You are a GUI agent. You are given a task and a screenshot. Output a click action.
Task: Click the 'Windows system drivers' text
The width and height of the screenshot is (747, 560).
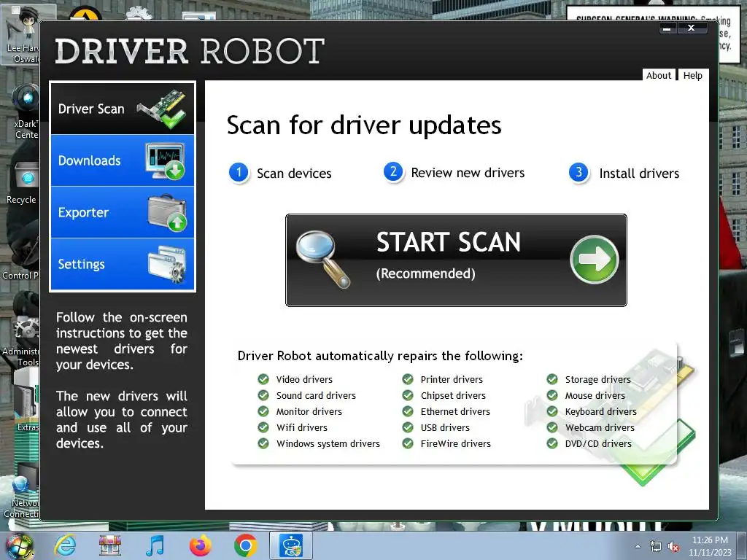328,444
